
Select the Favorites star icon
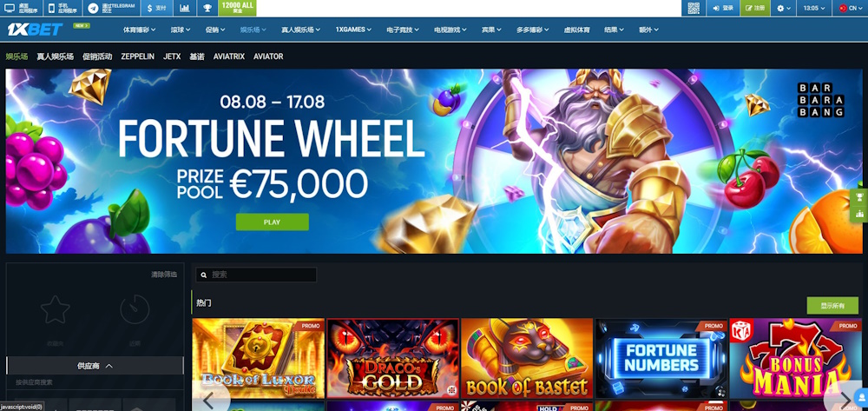point(56,309)
